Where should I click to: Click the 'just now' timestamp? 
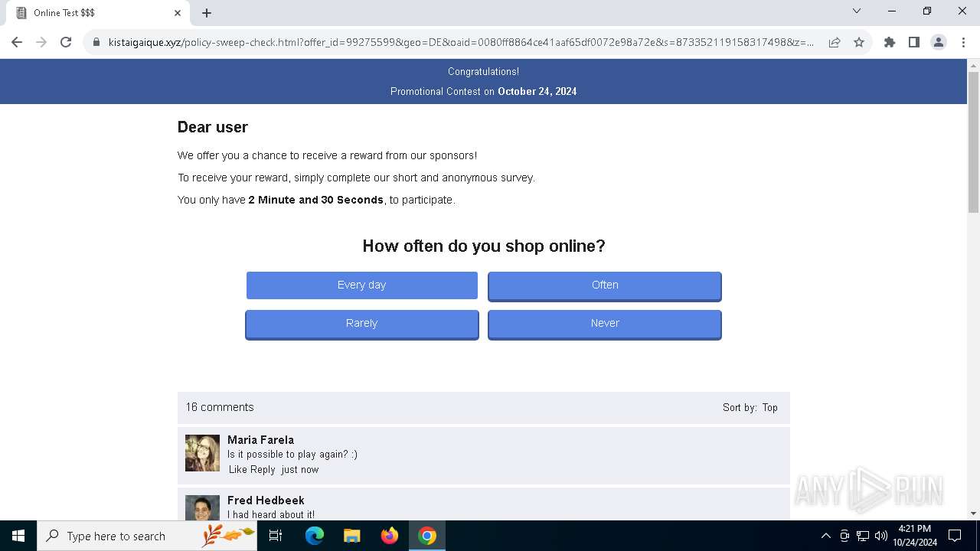[299, 470]
